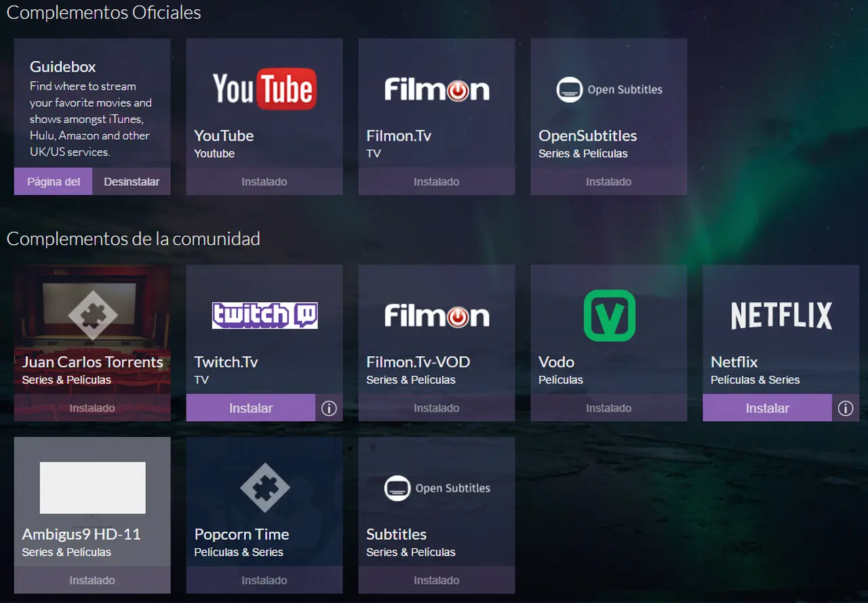Click the Netflix addon name
Viewport: 868px width, 603px height.
(x=734, y=362)
